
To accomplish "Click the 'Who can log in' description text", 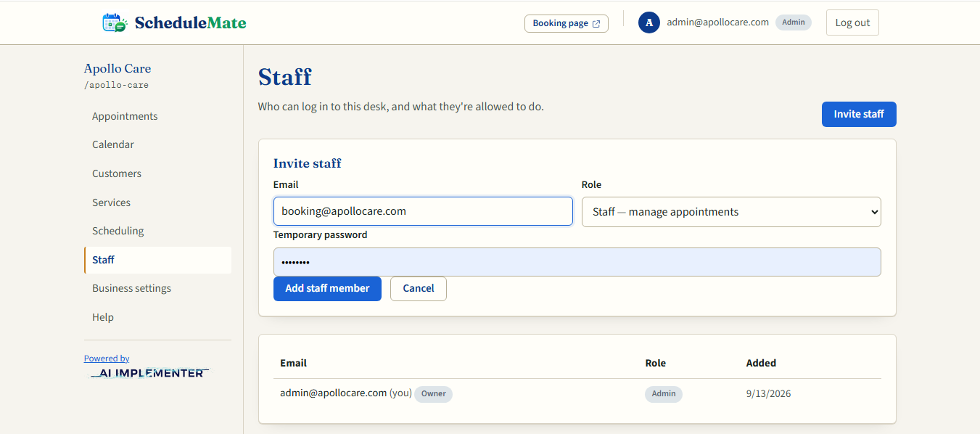I will click(401, 107).
